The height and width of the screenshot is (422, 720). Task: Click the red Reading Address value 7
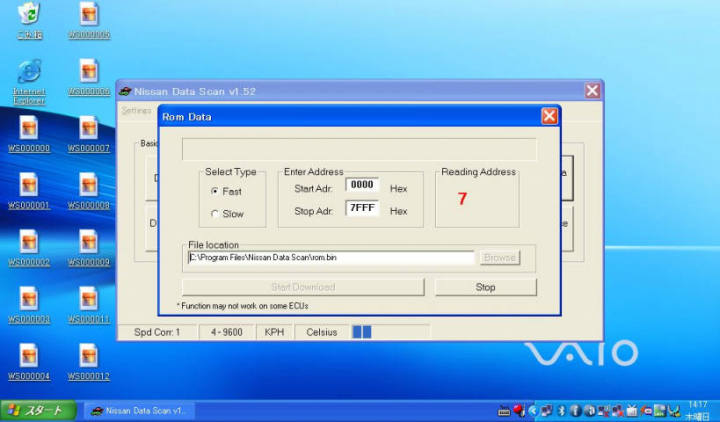[462, 198]
